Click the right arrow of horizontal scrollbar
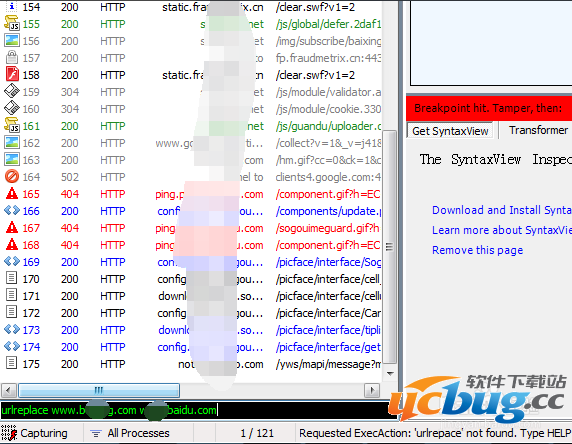The width and height of the screenshot is (572, 444). click(x=372, y=390)
